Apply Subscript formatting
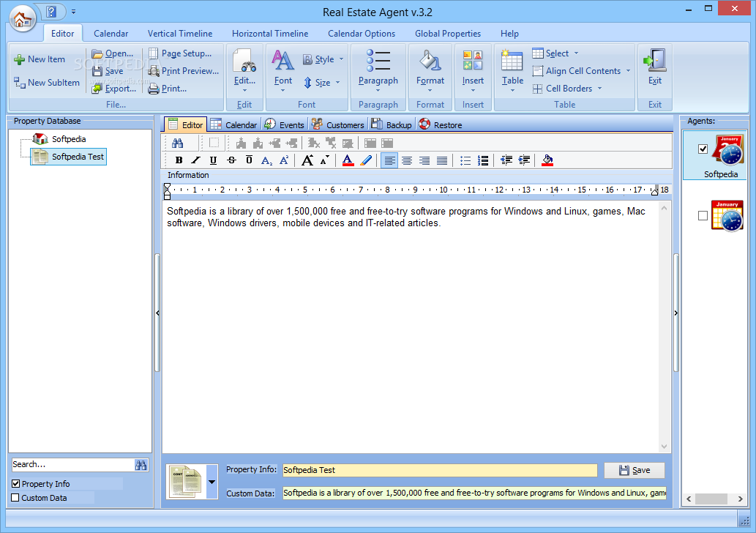The width and height of the screenshot is (756, 533). click(x=266, y=160)
